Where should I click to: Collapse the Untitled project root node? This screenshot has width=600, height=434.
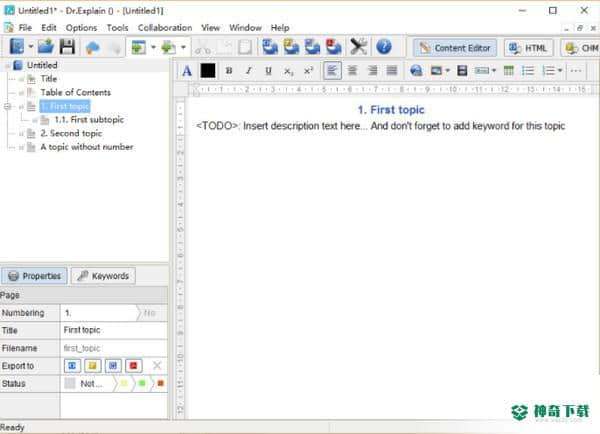(x=7, y=66)
